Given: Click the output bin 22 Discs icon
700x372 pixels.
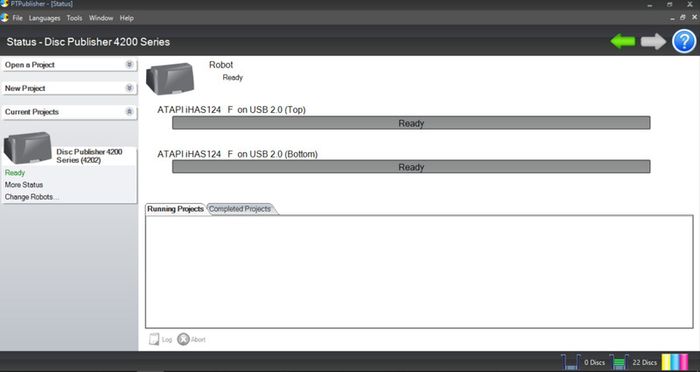Looking at the screenshot, I should coord(618,362).
